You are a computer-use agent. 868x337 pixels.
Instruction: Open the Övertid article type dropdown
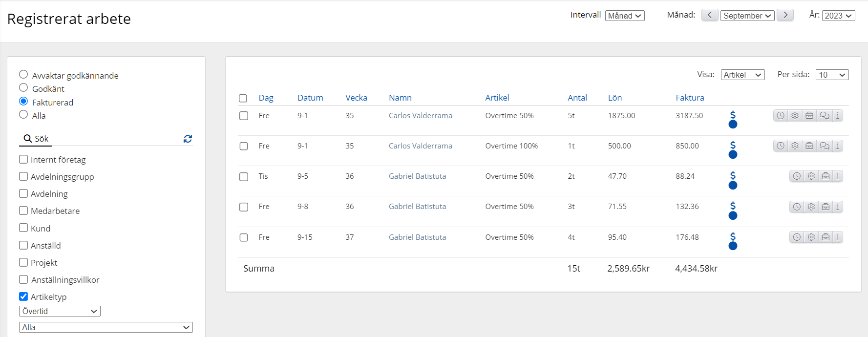60,311
